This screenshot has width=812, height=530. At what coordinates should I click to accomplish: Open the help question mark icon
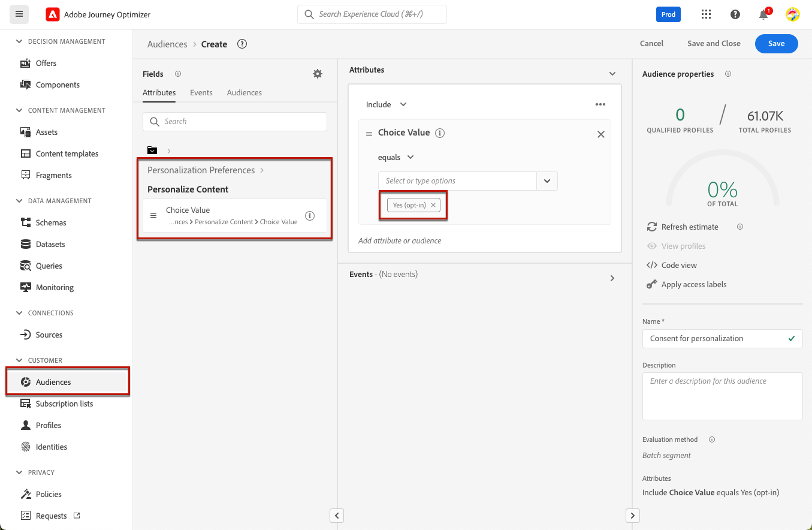[x=735, y=14]
